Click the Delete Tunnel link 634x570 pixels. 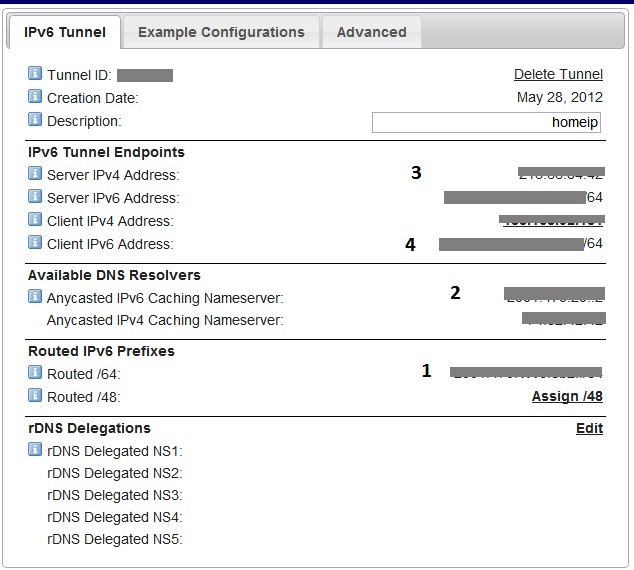coord(558,75)
